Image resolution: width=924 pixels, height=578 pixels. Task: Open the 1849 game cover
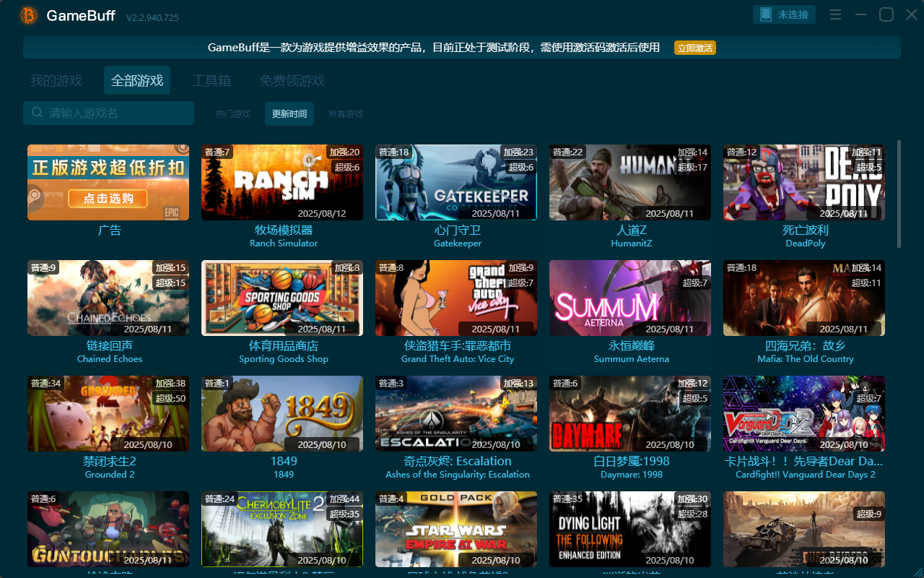(282, 413)
